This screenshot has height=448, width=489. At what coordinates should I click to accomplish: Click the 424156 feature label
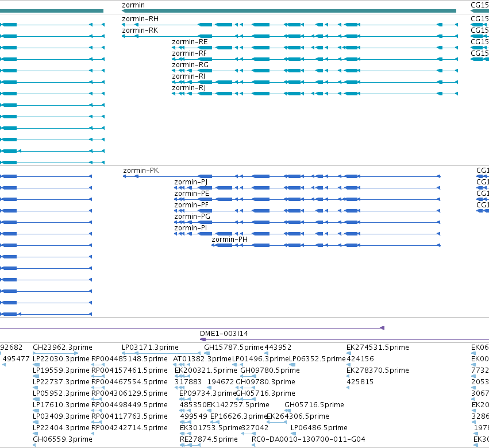(x=360, y=359)
